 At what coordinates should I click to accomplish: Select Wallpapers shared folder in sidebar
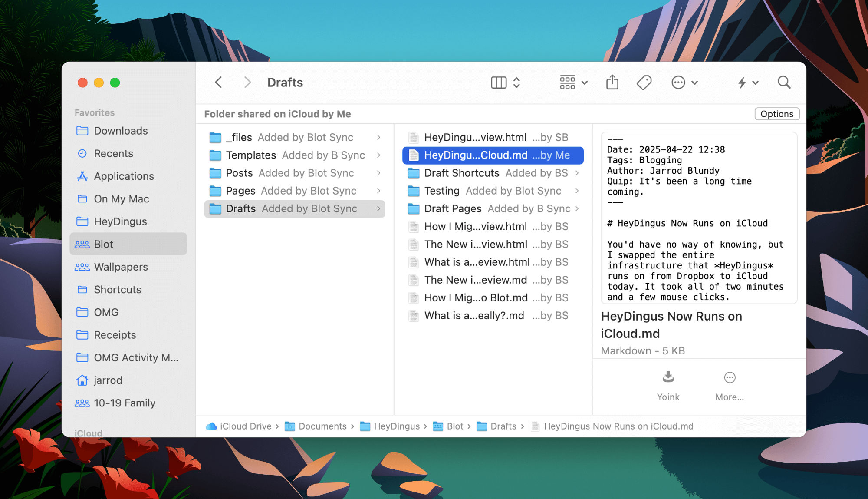(121, 267)
